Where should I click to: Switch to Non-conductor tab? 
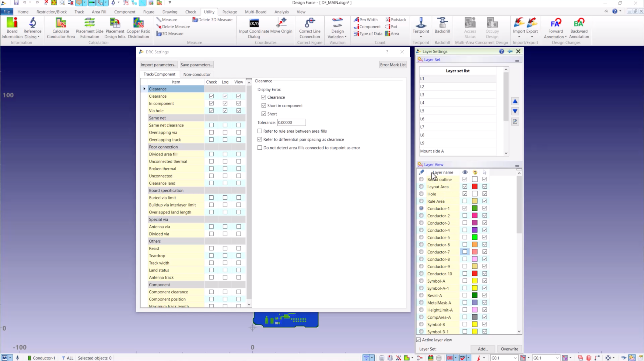(197, 74)
